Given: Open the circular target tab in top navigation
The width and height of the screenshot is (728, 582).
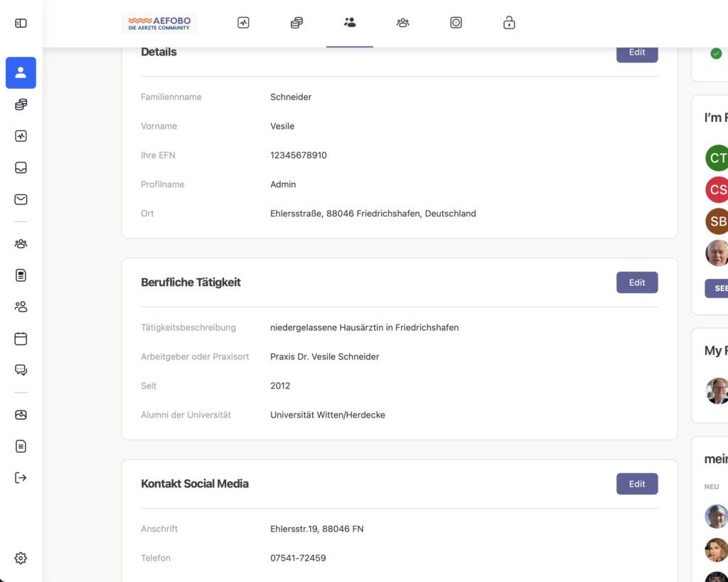Looking at the screenshot, I should click(x=456, y=23).
